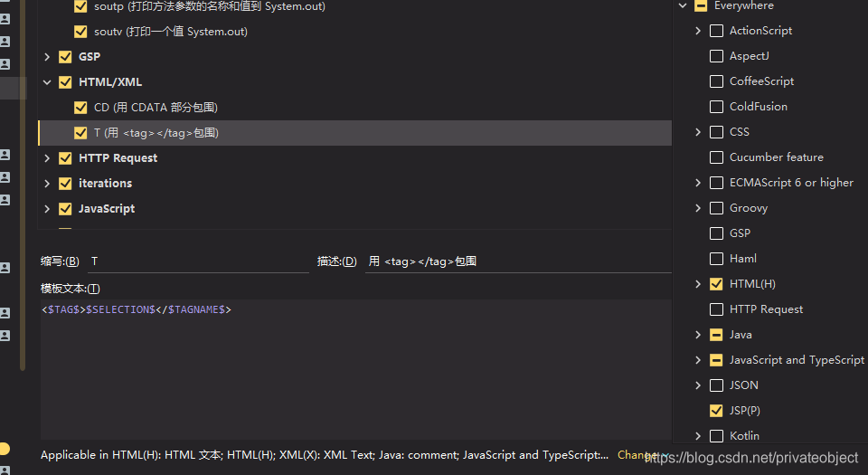Expand the ECMAScript 6 or higher node
Viewport: 868px width, 475px height.
coord(698,183)
